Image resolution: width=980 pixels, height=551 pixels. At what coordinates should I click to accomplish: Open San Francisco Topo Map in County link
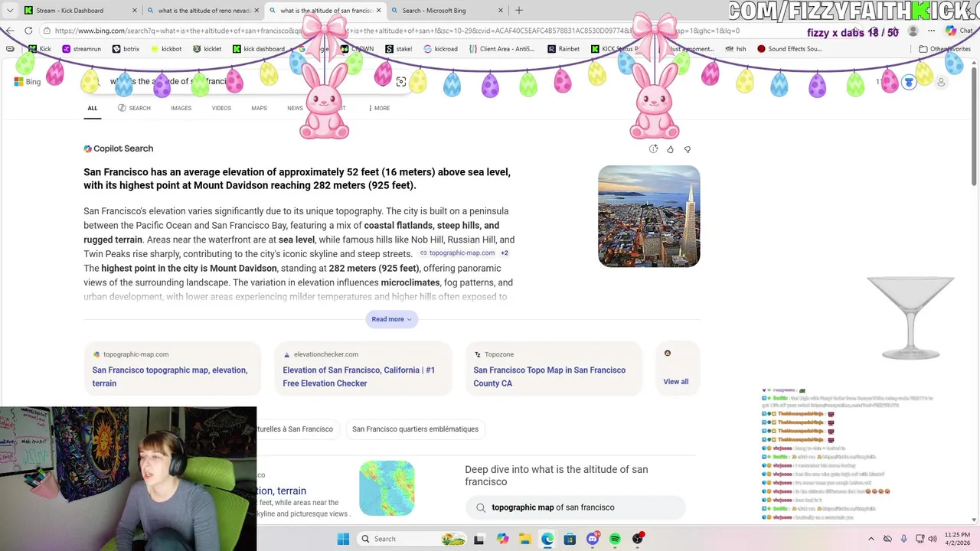[x=550, y=377]
